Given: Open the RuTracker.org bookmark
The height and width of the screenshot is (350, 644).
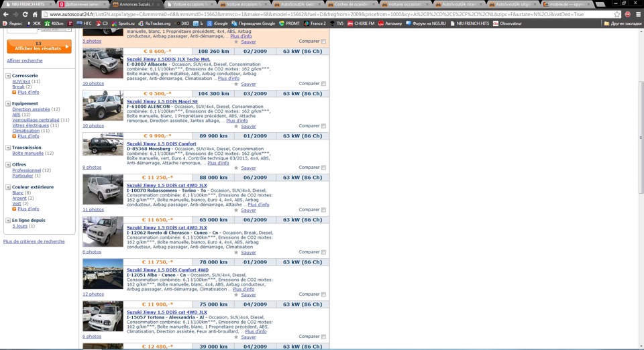Looking at the screenshot, I should pyautogui.click(x=154, y=23).
